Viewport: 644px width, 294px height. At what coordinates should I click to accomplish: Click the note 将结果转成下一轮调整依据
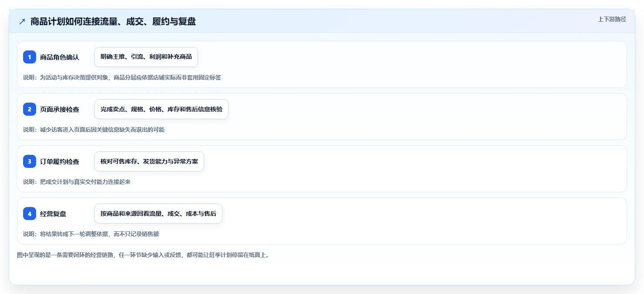91,234
